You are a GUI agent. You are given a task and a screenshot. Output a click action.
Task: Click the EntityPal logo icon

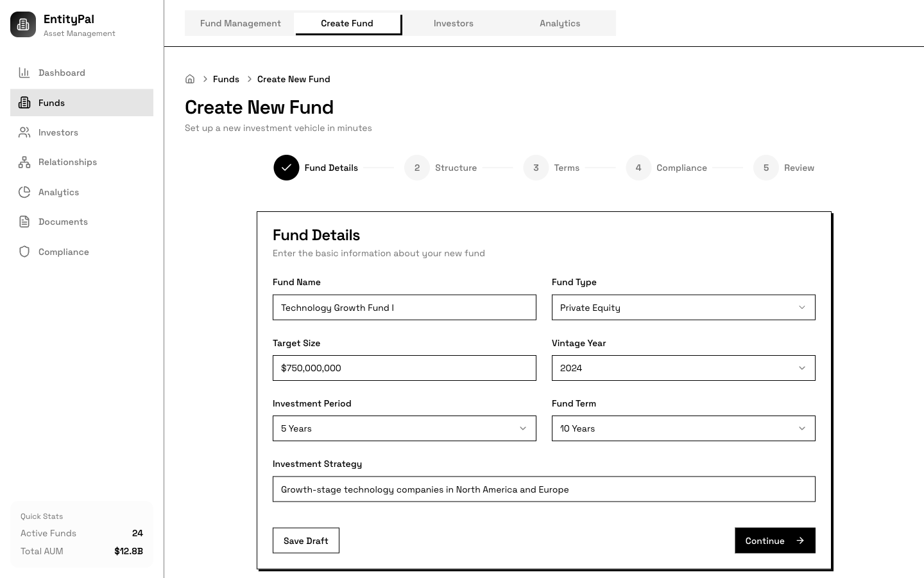(x=23, y=24)
